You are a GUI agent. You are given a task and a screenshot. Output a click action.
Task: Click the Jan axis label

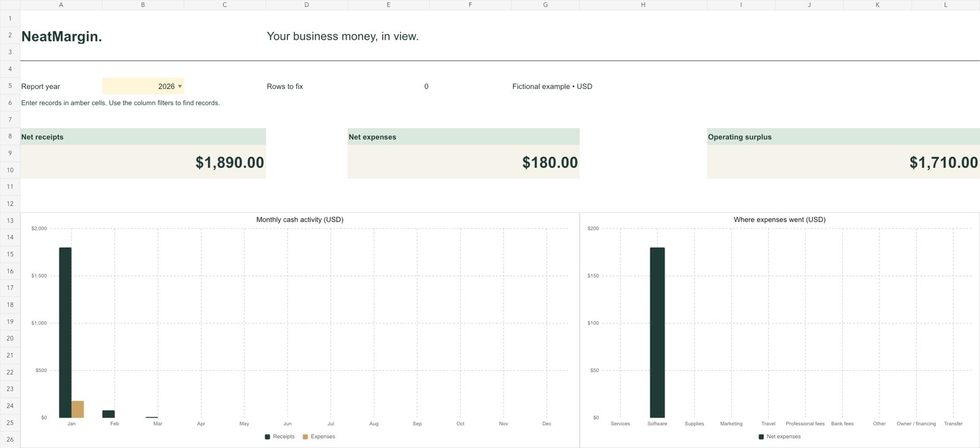tap(72, 423)
